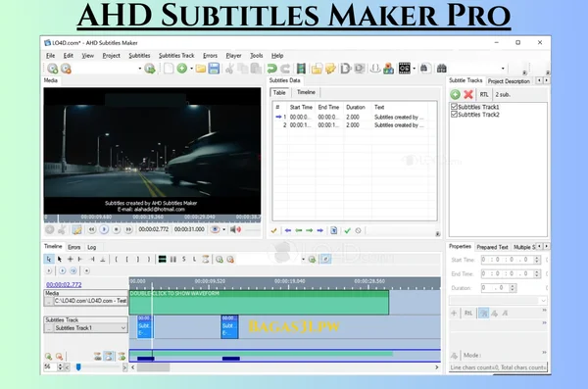This screenshot has width=588, height=389.
Task: Click the browse button beside media file path
Action: point(49,301)
